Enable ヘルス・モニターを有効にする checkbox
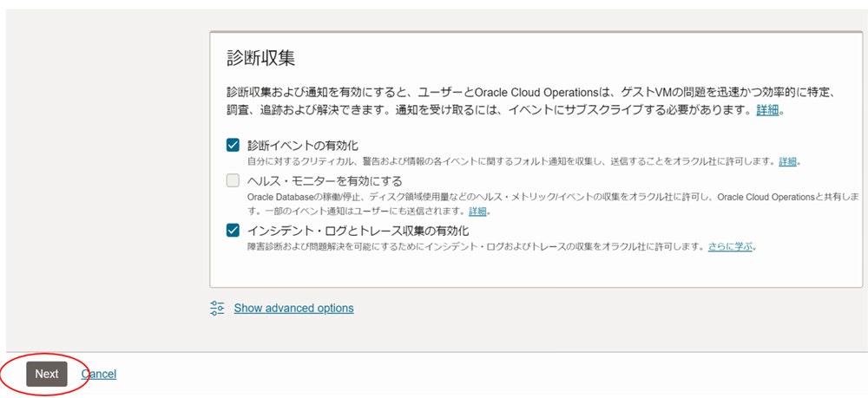The image size is (868, 398). point(233,180)
